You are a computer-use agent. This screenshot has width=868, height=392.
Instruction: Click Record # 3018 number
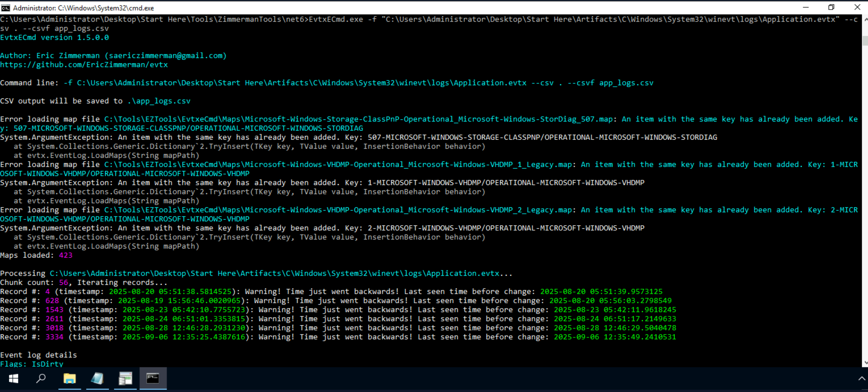point(54,328)
